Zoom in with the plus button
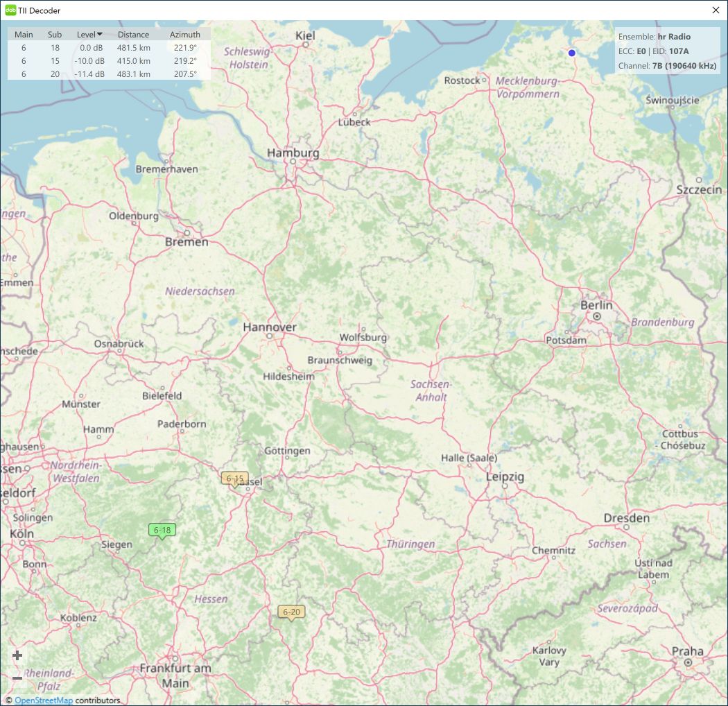This screenshot has height=706, width=728. (x=17, y=655)
